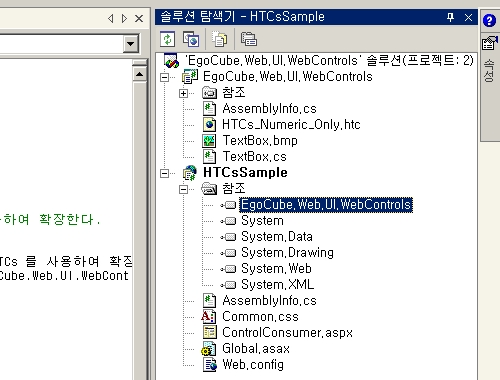Click the EgoCube.Web.UI.WebControls C# project icon
500x380 pixels.
[190, 77]
